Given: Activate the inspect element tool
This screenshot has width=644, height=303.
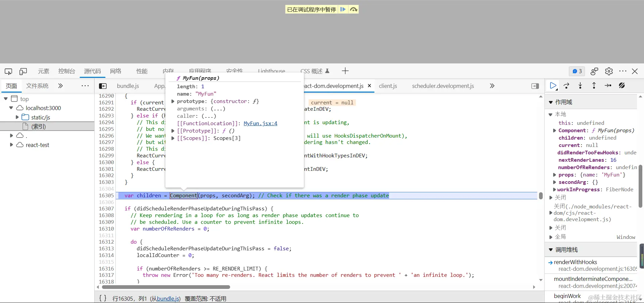Looking at the screenshot, I should [x=8, y=71].
